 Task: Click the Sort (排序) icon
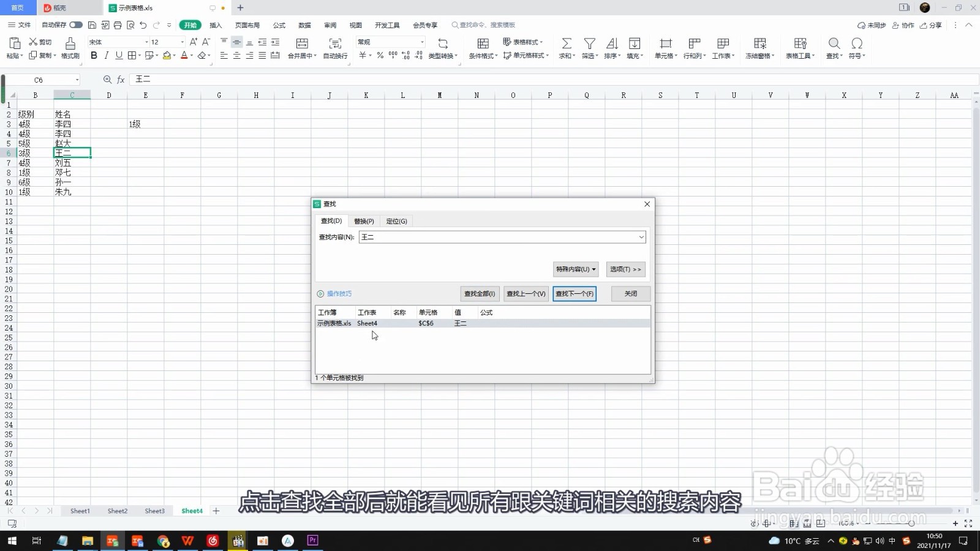pos(612,43)
